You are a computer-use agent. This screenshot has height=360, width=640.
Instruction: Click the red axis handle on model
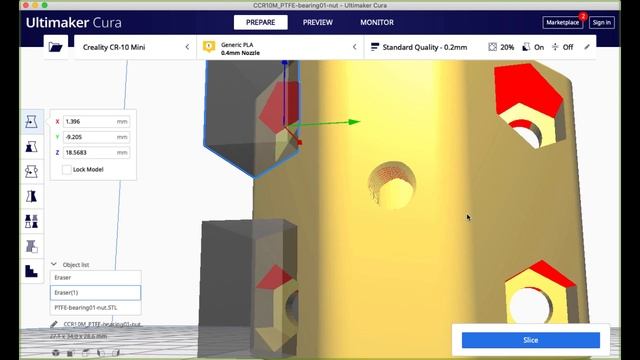300,142
